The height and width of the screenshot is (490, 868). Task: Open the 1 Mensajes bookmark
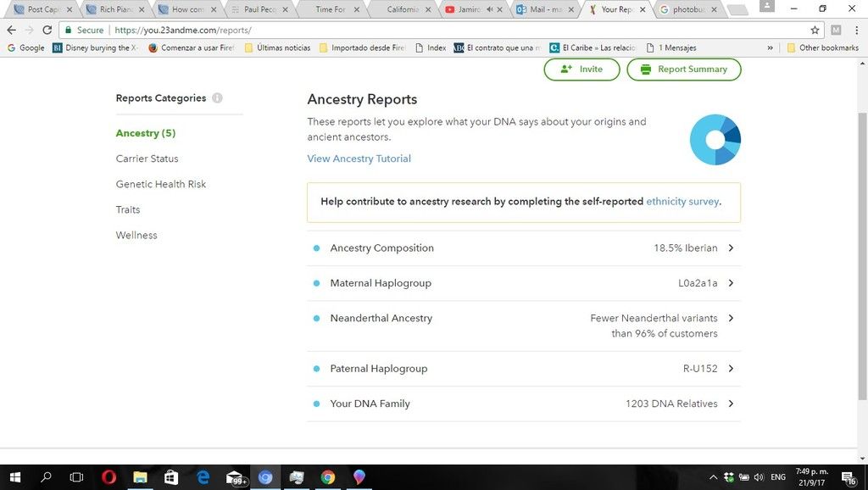tap(671, 47)
